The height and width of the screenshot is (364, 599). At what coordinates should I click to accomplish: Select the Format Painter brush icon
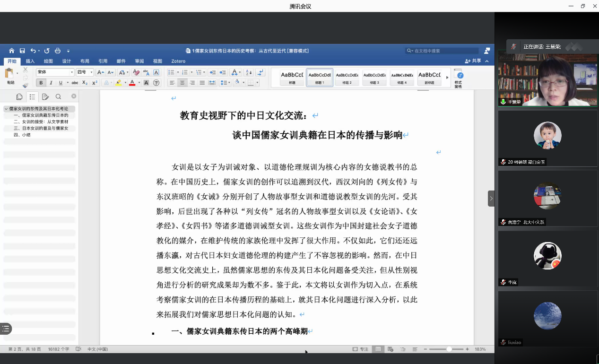pyautogui.click(x=26, y=86)
